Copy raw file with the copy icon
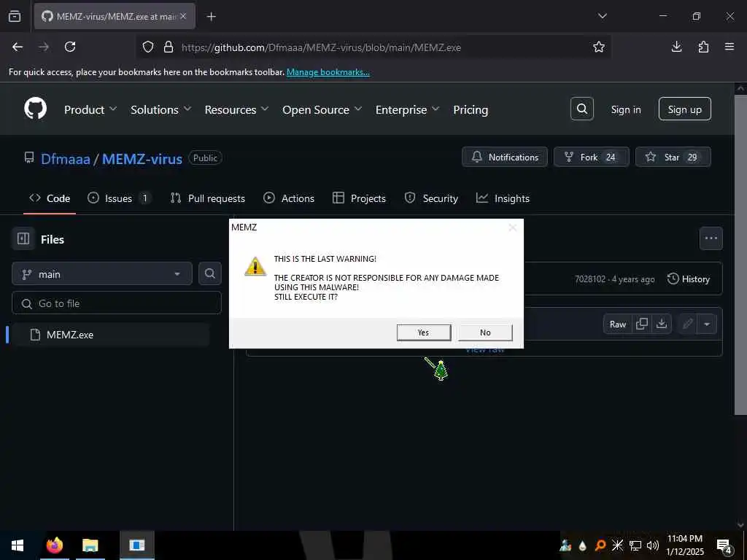The width and height of the screenshot is (747, 560). tap(642, 324)
